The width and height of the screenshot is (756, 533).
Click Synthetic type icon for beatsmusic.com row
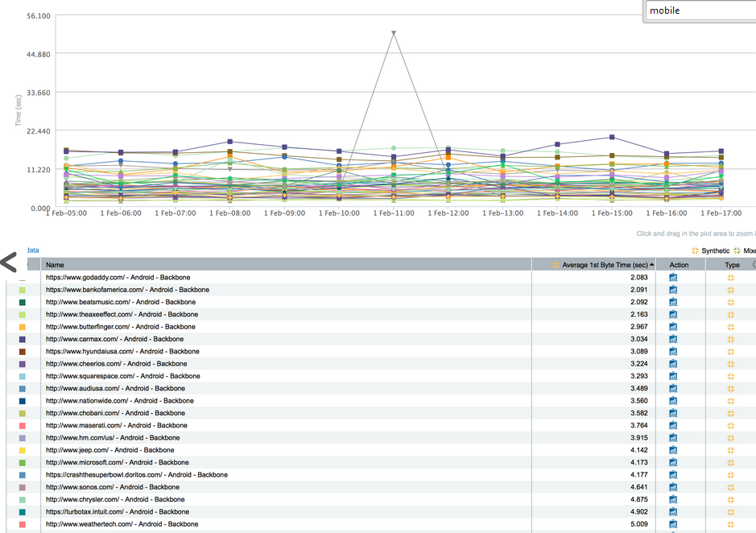click(x=731, y=302)
